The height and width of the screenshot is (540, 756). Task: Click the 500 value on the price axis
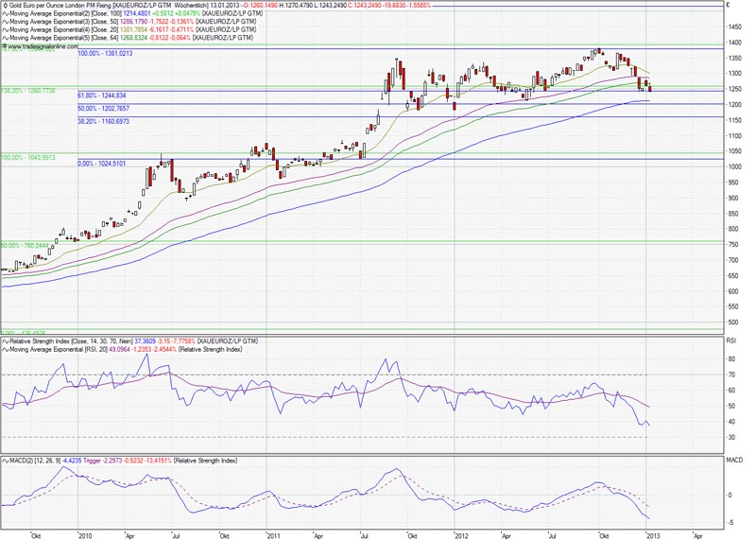[x=733, y=322]
